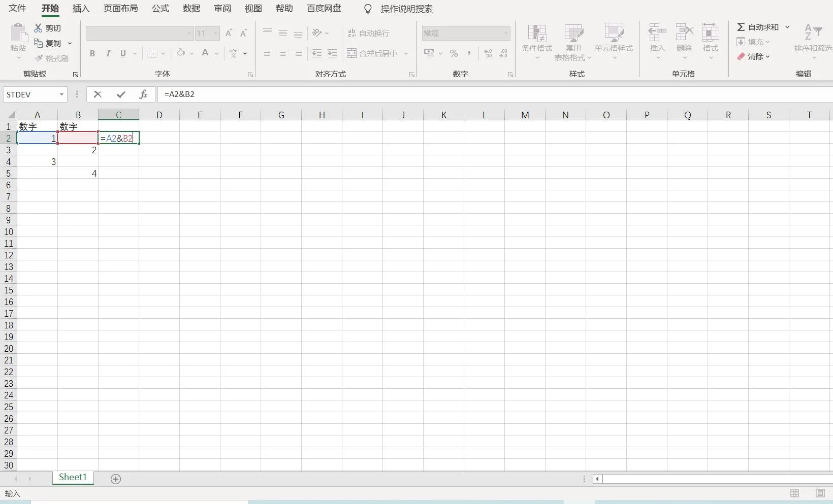Apply comma style number format
Image resolution: width=833 pixels, height=504 pixels.
[x=469, y=53]
